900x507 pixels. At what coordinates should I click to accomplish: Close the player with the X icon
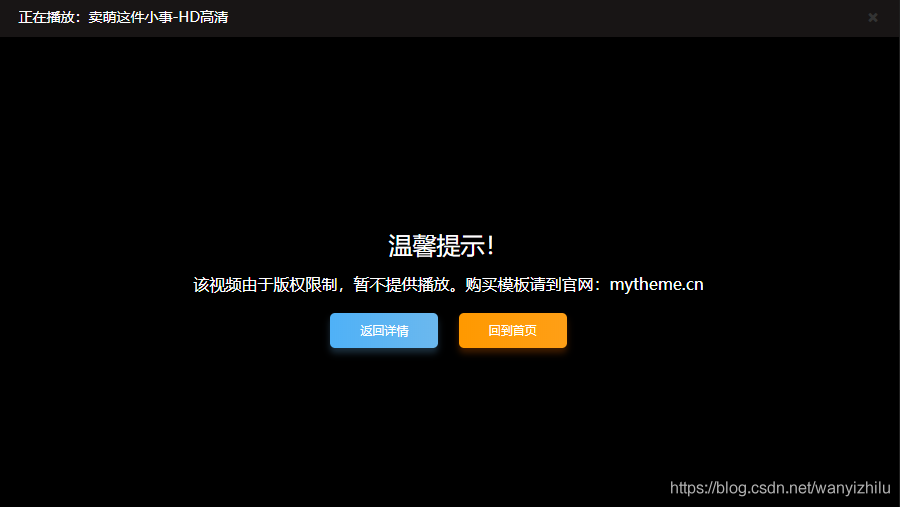[872, 17]
